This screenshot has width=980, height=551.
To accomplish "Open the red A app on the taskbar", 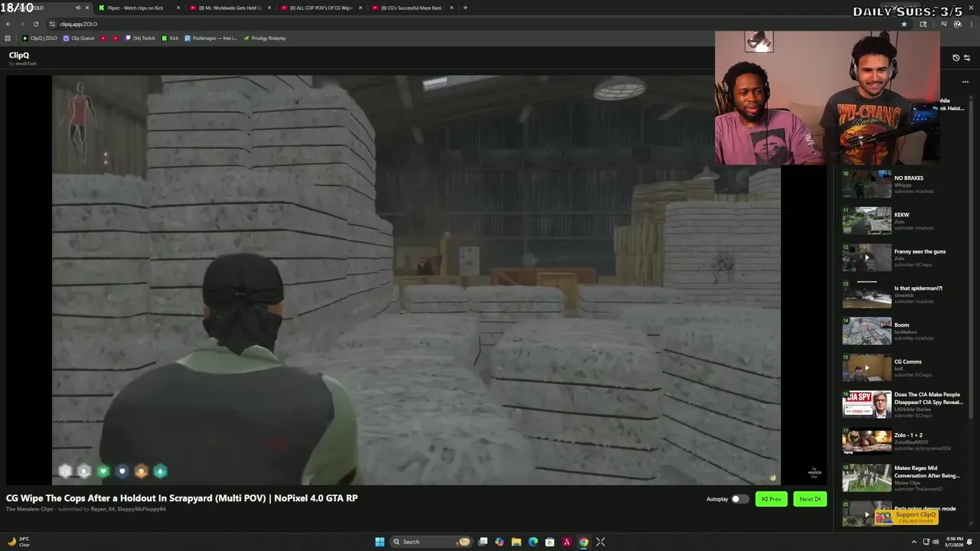I will pos(567,542).
